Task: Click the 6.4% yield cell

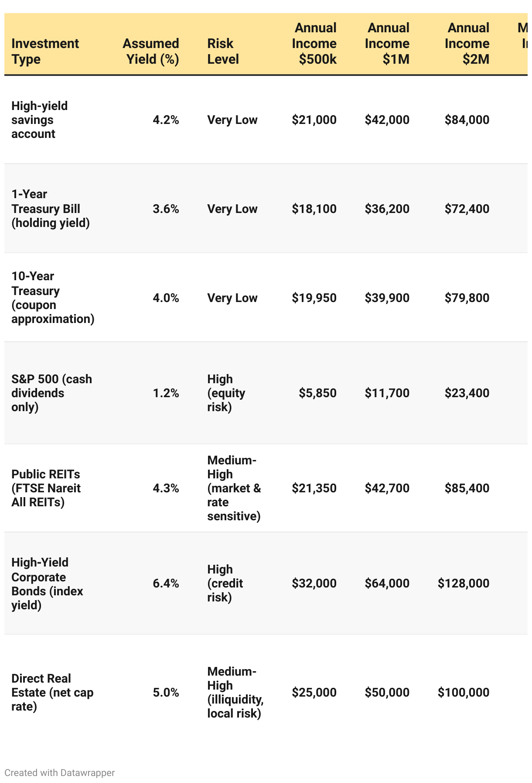Action: [166, 584]
